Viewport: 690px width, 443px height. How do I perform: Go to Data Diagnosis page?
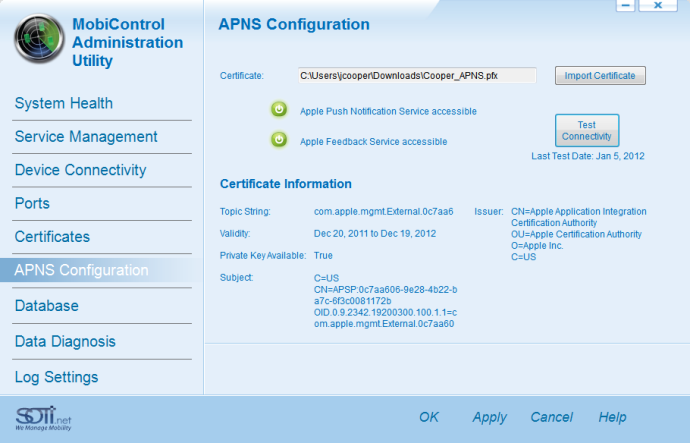(x=65, y=341)
